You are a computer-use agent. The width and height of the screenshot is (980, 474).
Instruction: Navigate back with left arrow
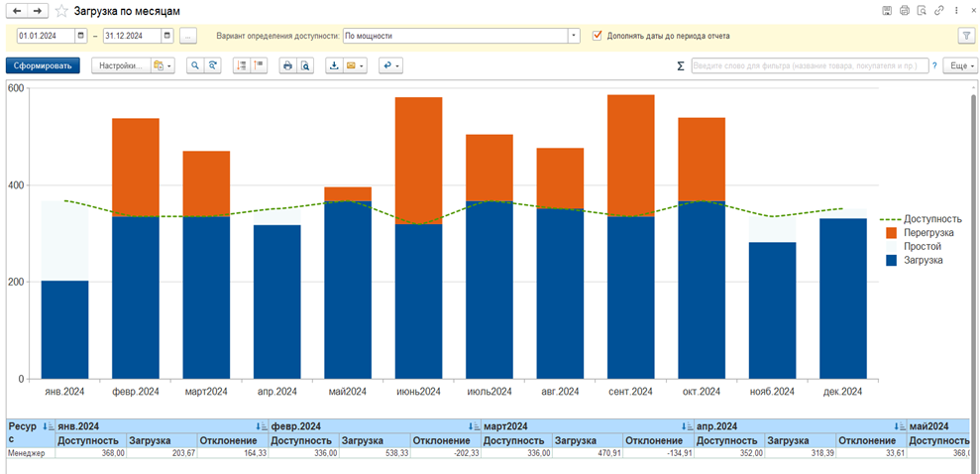(x=17, y=11)
